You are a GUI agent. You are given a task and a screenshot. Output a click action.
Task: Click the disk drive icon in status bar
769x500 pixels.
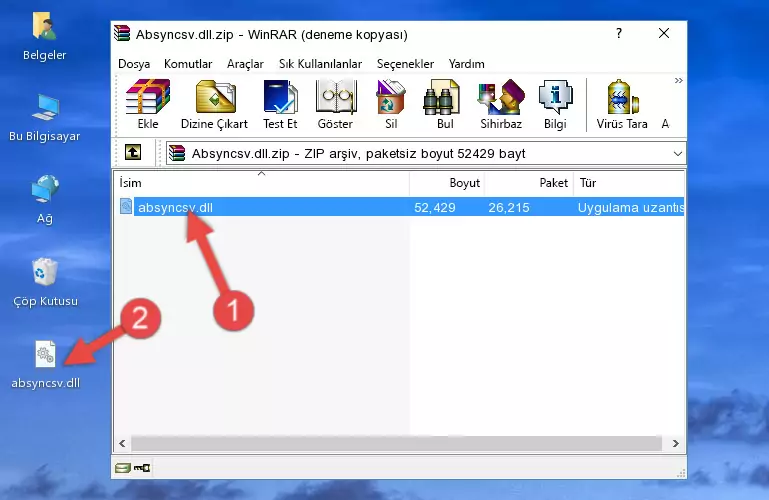tap(123, 468)
